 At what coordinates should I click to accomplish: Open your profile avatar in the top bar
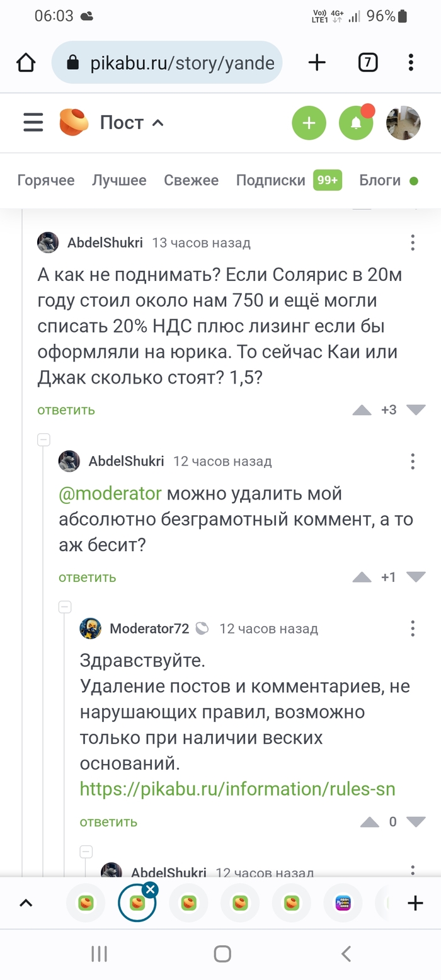tap(403, 123)
